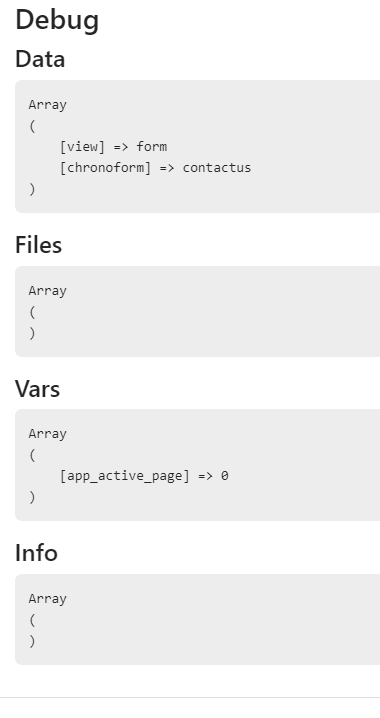
Task: Click the word Array in Data block
Action: point(48,105)
